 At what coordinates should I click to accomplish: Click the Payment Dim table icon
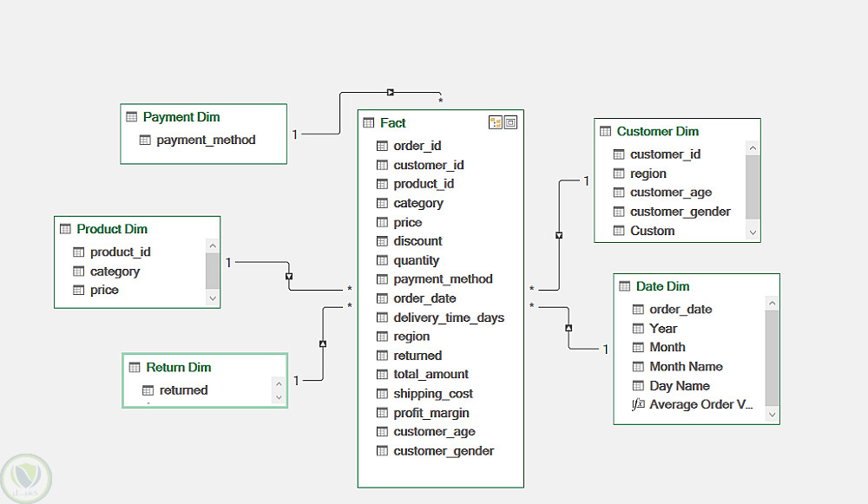click(x=132, y=117)
